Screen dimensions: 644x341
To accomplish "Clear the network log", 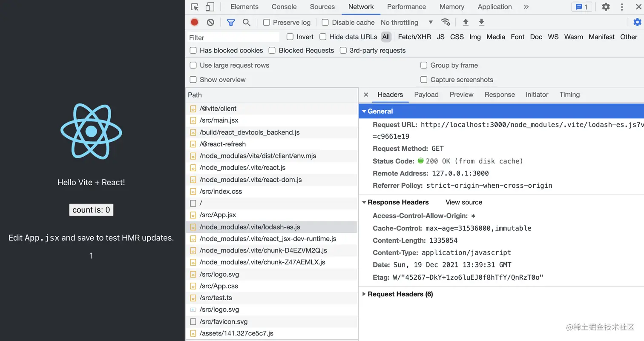I will point(210,22).
